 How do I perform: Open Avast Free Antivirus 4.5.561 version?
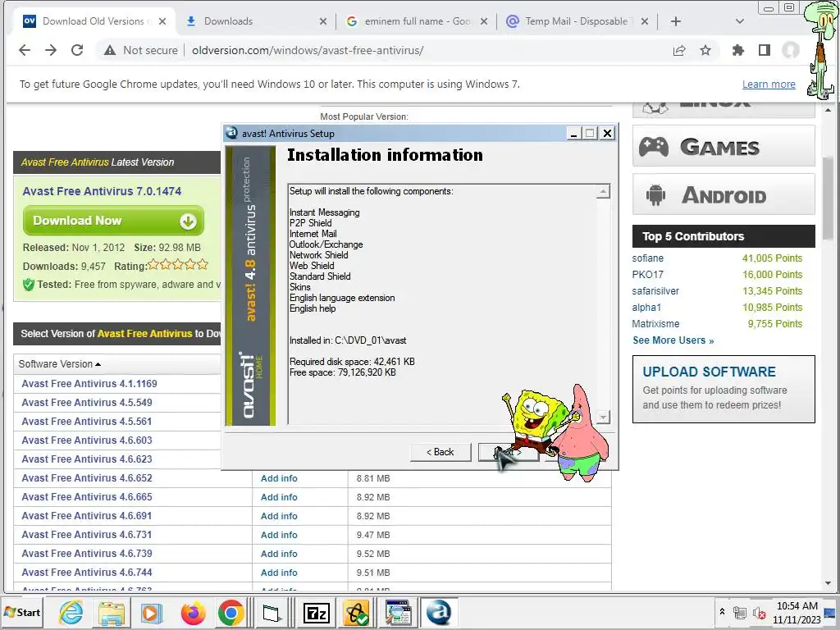87,421
